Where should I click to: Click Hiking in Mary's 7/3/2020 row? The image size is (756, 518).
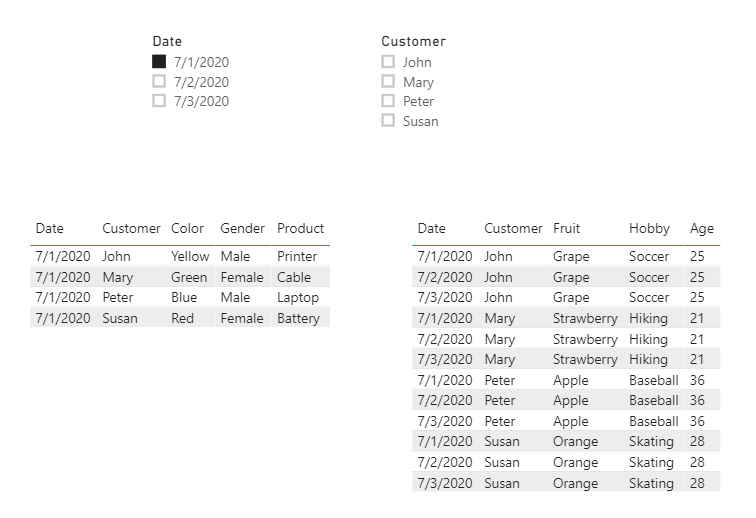[648, 359]
